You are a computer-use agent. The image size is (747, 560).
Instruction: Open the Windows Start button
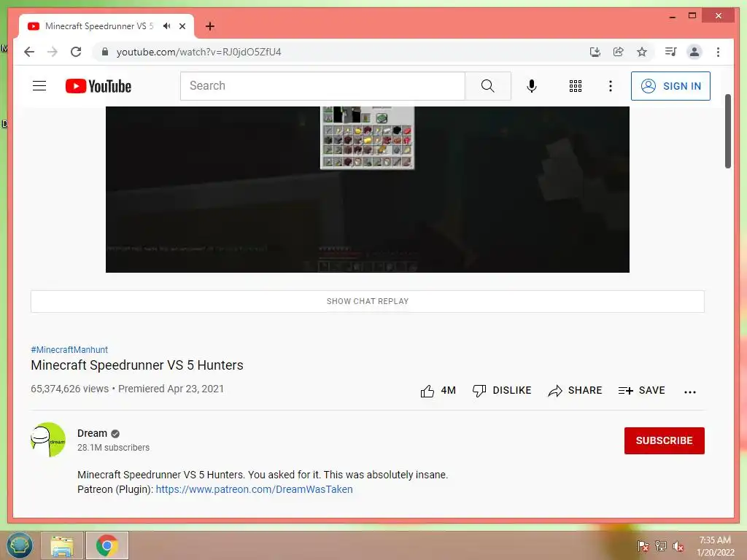[20, 545]
